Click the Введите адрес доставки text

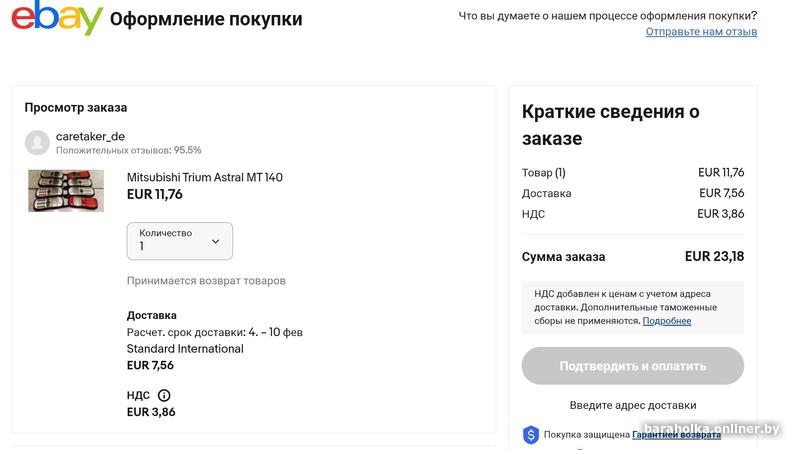pyautogui.click(x=633, y=405)
